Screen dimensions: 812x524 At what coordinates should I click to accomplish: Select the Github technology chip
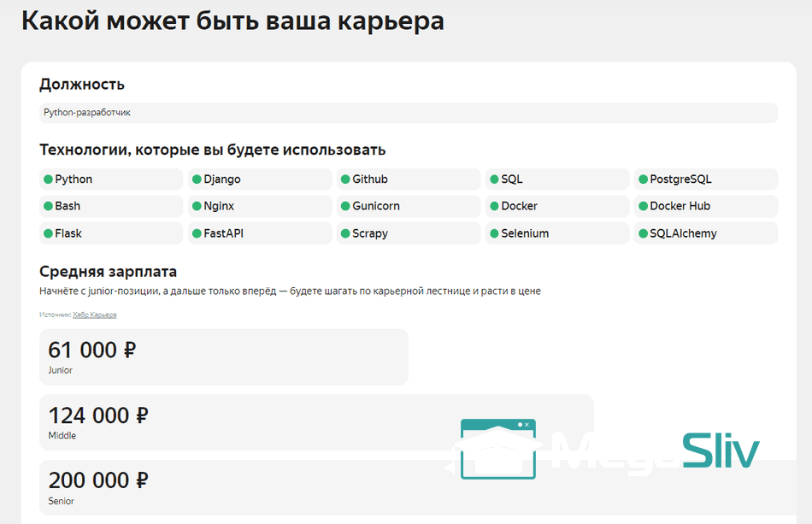pyautogui.click(x=408, y=180)
